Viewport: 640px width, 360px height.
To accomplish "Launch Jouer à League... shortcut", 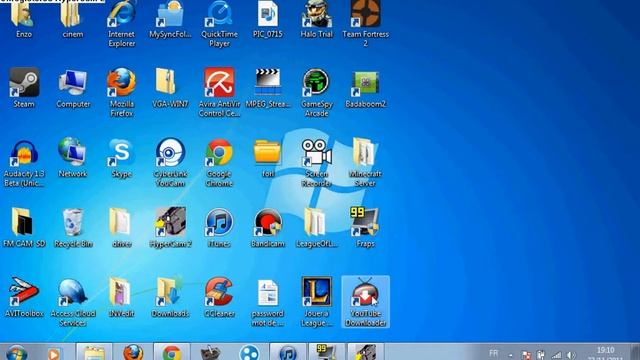I will [x=316, y=302].
